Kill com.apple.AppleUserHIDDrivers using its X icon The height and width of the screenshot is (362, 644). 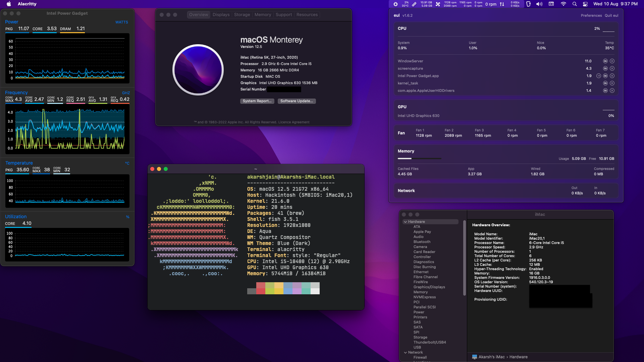pos(612,90)
